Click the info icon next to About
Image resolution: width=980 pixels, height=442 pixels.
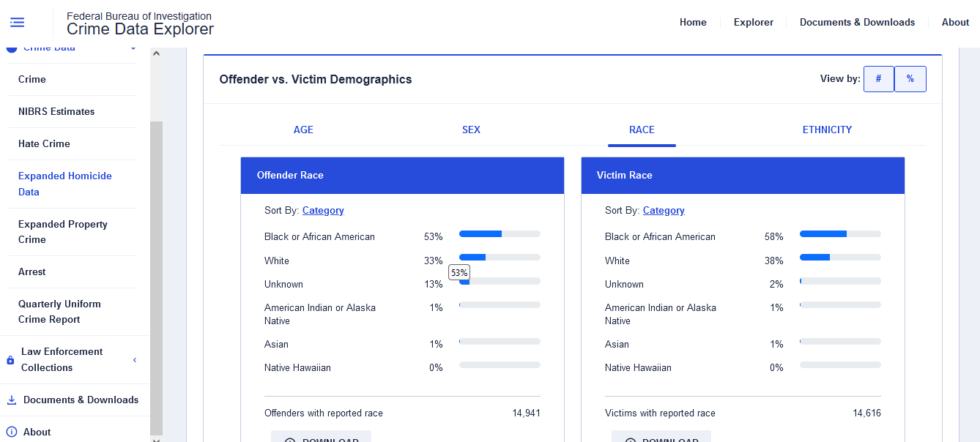pos(11,432)
